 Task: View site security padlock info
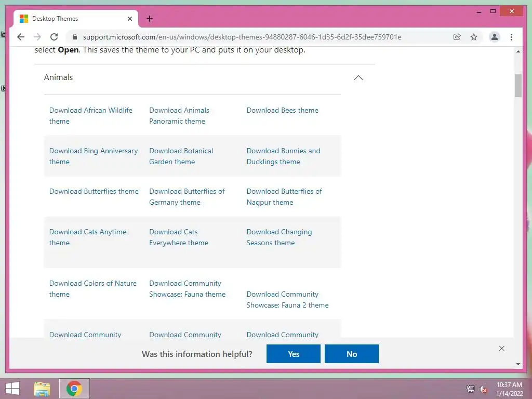[75, 37]
